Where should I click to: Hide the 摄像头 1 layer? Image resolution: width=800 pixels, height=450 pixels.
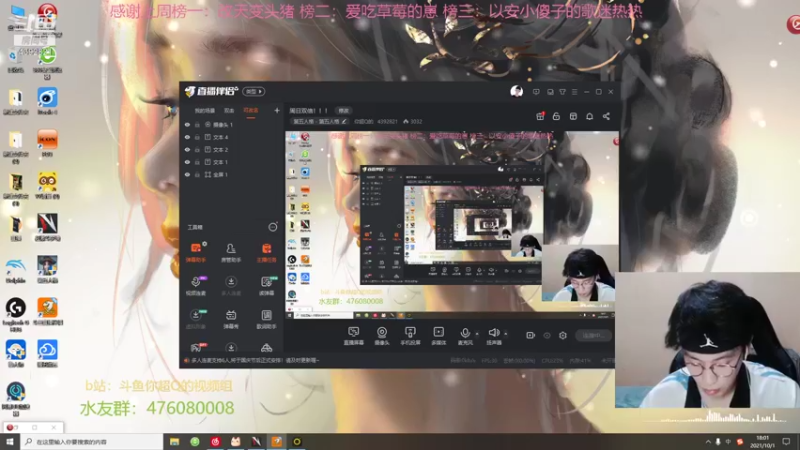point(187,124)
